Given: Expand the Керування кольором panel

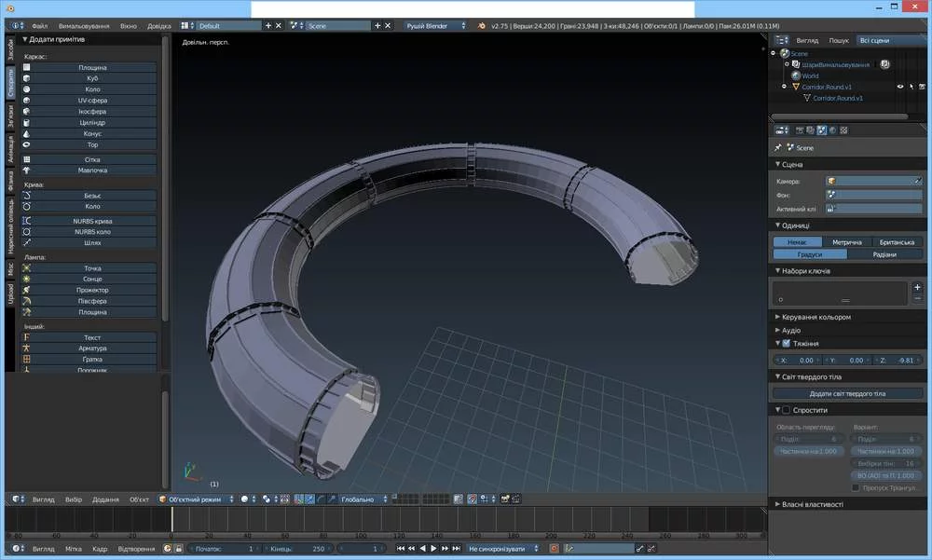Looking at the screenshot, I should tap(815, 317).
